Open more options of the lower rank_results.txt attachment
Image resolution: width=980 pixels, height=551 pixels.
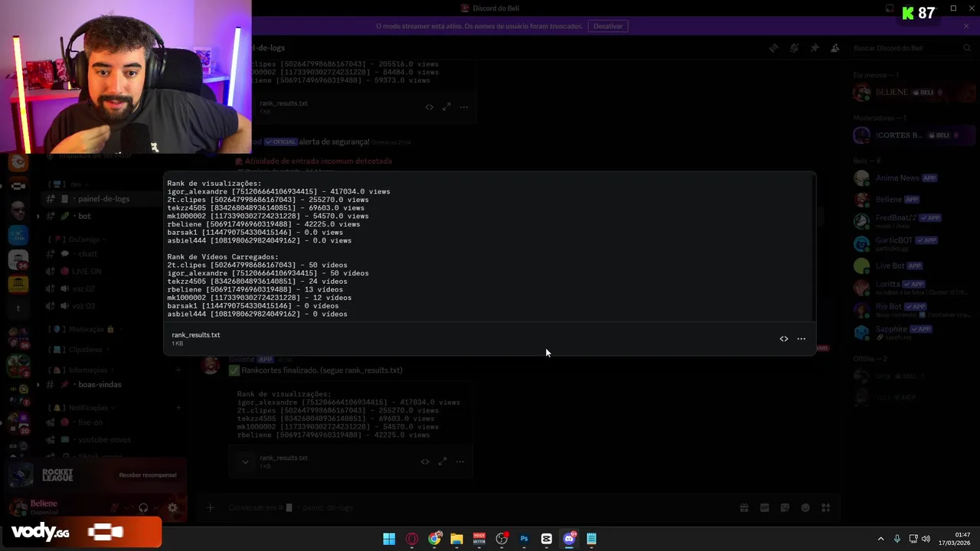point(460,461)
